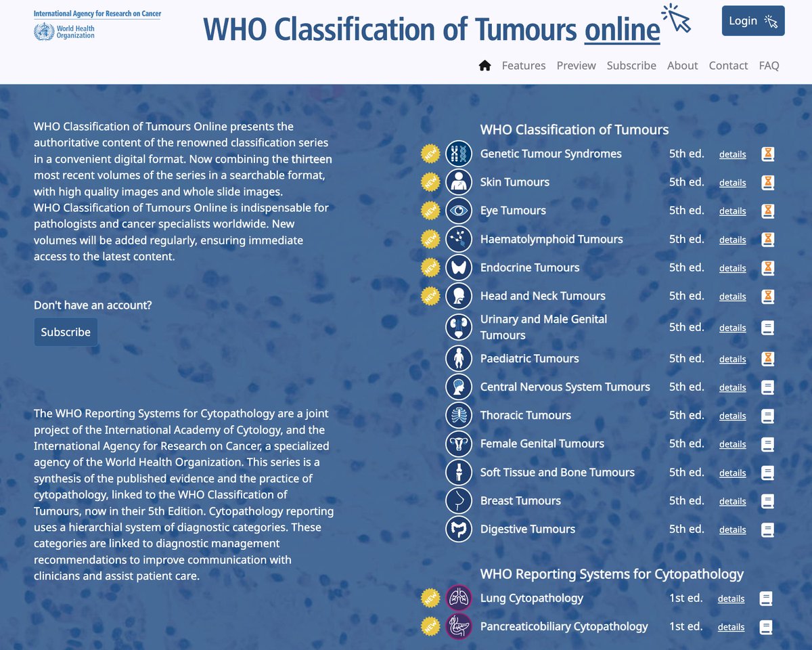This screenshot has height=650, width=812.
Task: Click the Endocrine Tumours thyroid icon
Action: pos(459,267)
